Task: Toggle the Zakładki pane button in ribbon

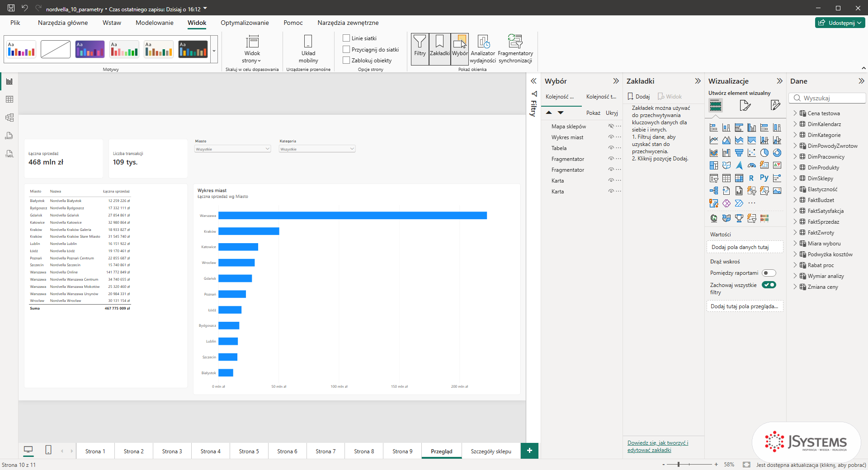Action: click(x=439, y=49)
